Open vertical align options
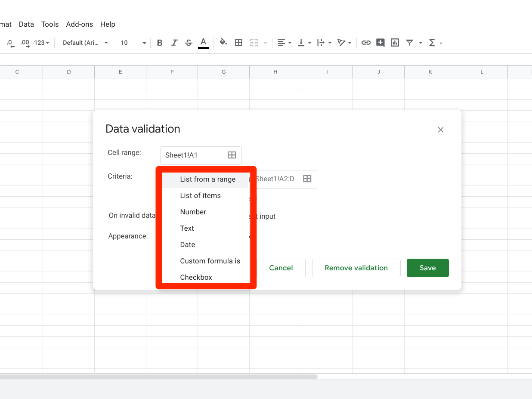 [304, 43]
